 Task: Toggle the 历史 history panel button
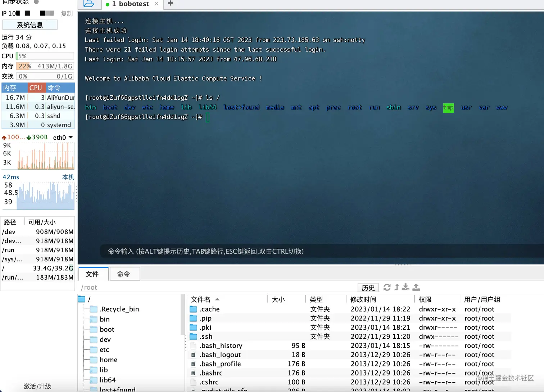(x=368, y=287)
